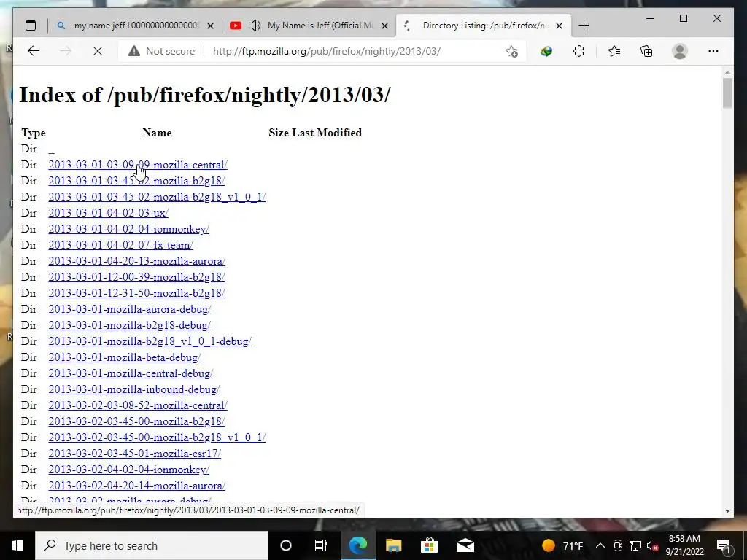Open a new tab with plus button
Screen dimensions: 747x560
tap(584, 26)
